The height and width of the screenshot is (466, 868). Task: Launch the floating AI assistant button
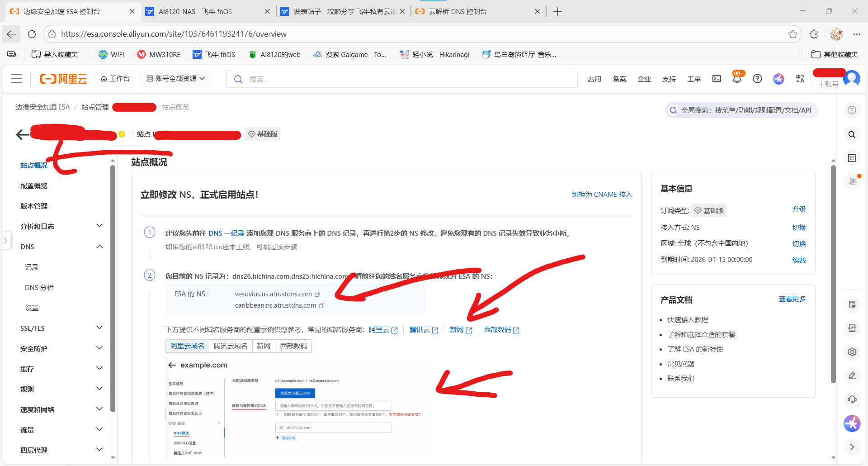click(852, 423)
